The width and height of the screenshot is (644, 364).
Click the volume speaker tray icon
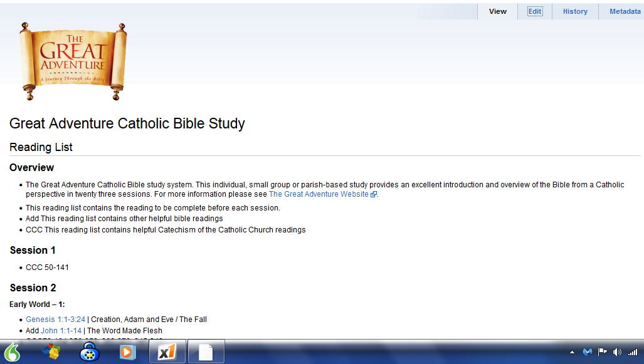click(x=617, y=352)
